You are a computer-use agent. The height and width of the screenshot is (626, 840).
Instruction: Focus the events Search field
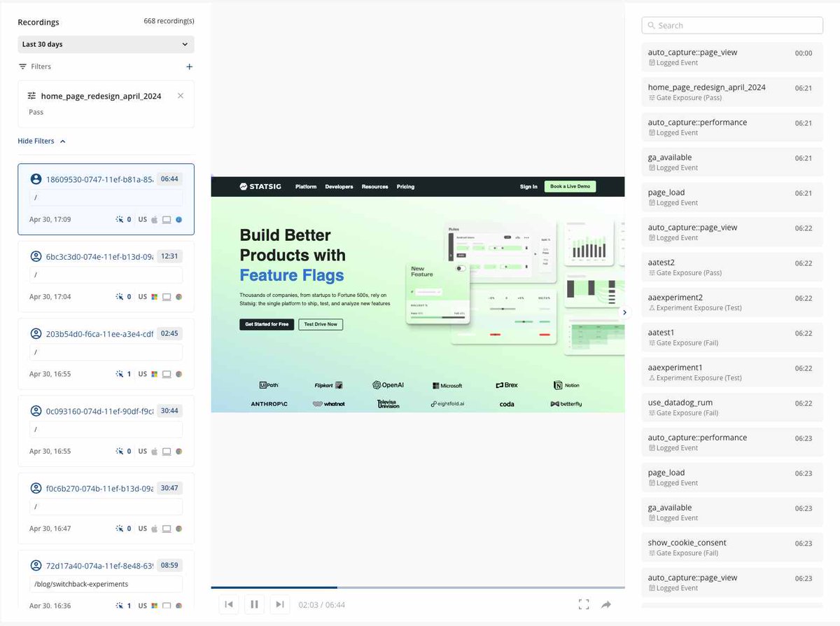pos(732,25)
